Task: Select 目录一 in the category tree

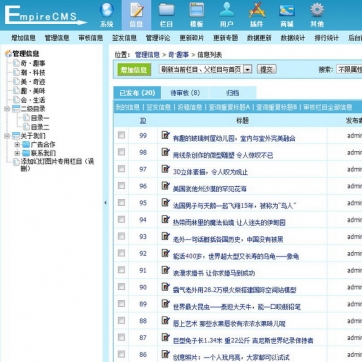Action: click(40, 118)
